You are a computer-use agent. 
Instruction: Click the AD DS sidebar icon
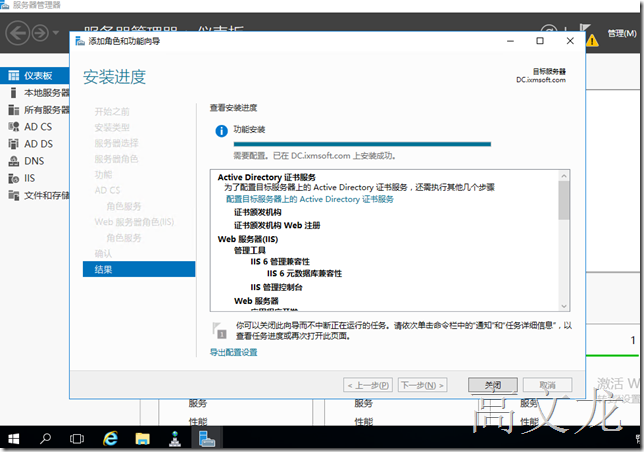coord(14,144)
